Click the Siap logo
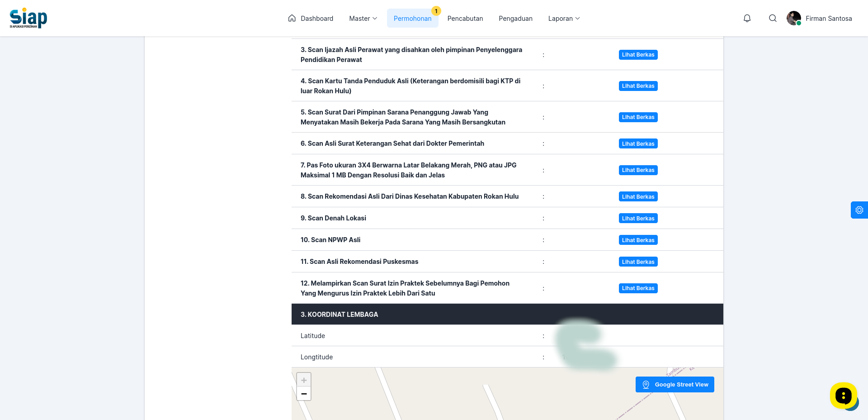This screenshot has height=420, width=868. pos(28,18)
